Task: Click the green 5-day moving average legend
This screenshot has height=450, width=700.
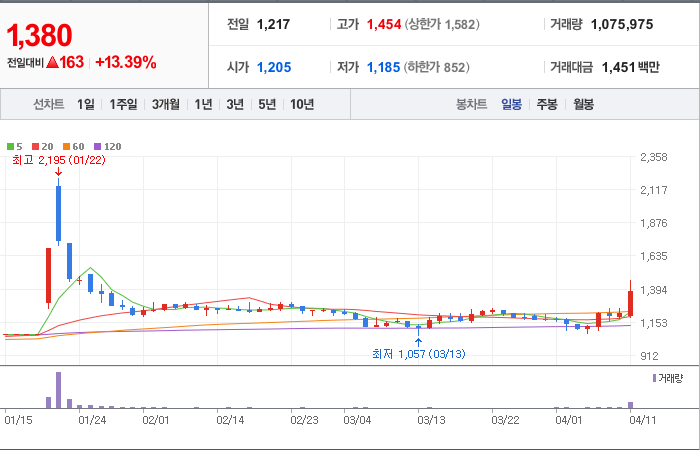Action: [15, 146]
